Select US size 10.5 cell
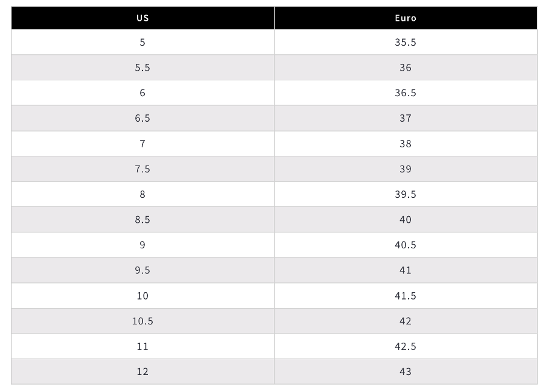548x392 pixels. point(142,321)
